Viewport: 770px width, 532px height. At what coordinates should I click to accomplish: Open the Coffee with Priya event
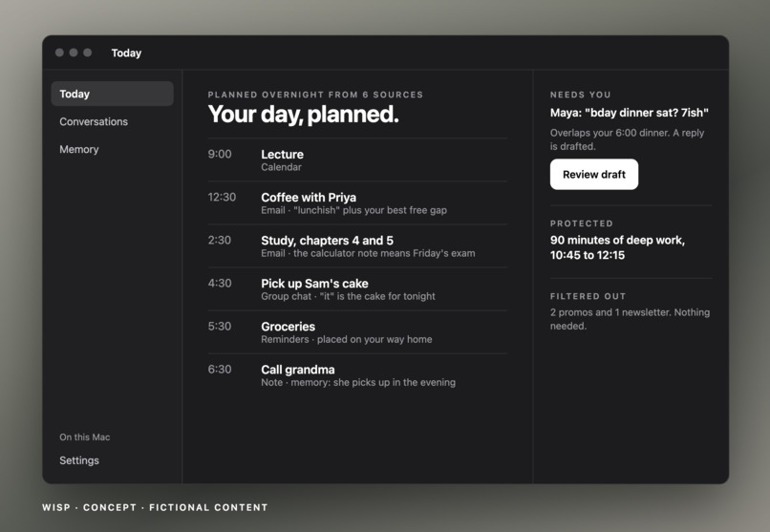click(x=357, y=203)
